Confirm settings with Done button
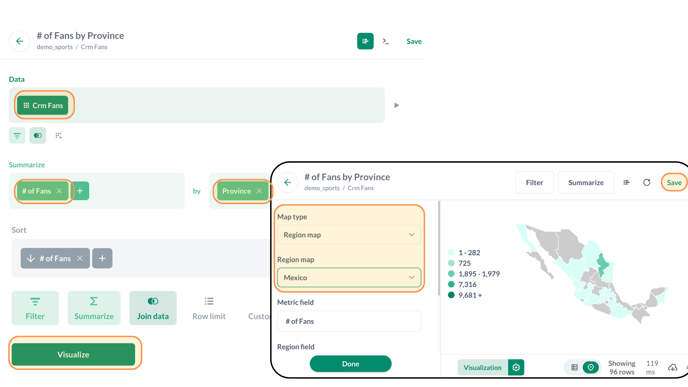 pyautogui.click(x=351, y=364)
